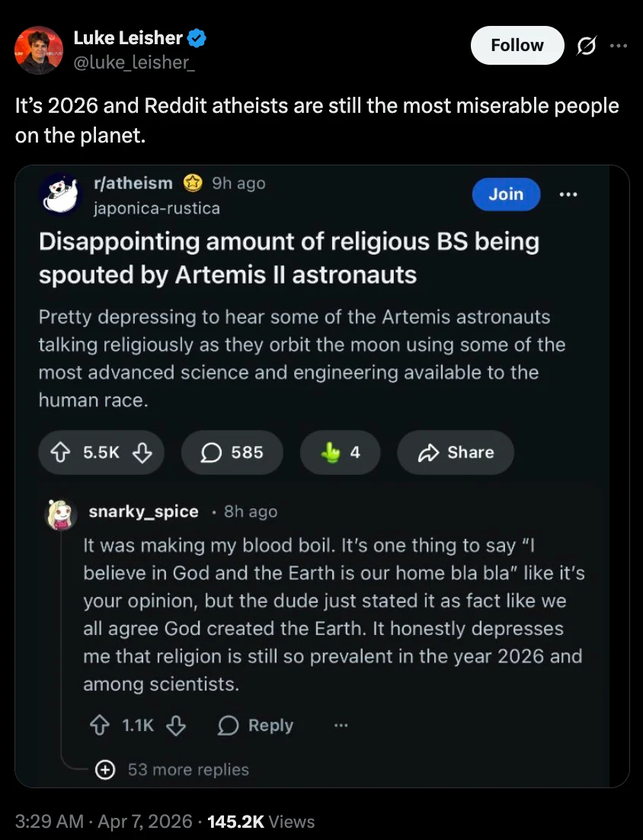Viewport: 643px width, 840px height.
Task: Downvote the Artemis II Reddit post
Action: (x=141, y=453)
